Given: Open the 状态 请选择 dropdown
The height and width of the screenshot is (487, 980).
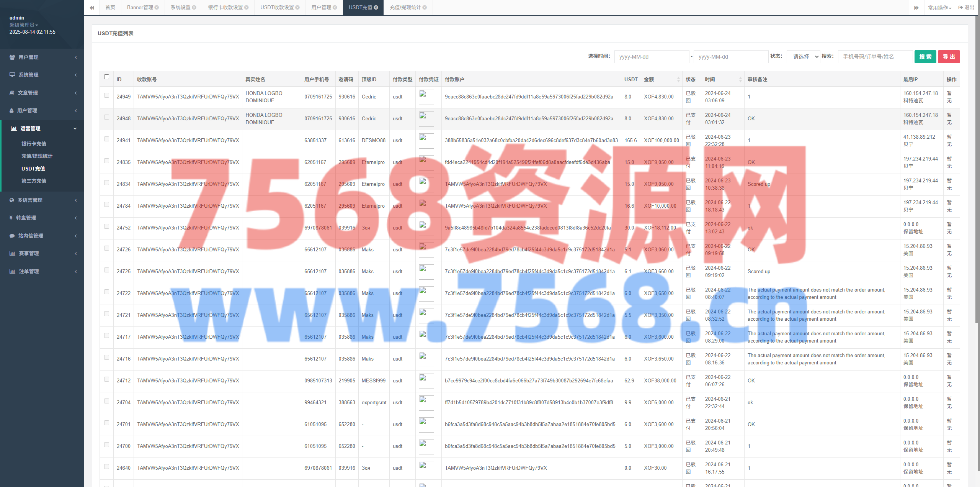Looking at the screenshot, I should 803,57.
